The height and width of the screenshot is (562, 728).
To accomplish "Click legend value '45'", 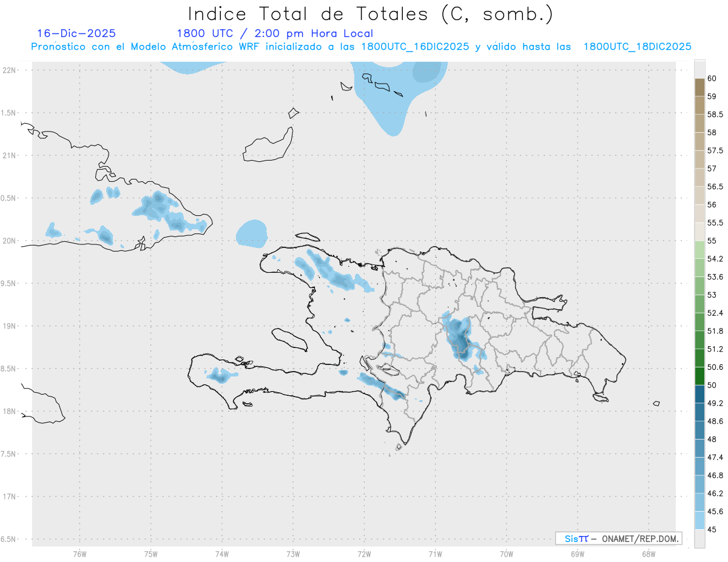I will pyautogui.click(x=712, y=529).
